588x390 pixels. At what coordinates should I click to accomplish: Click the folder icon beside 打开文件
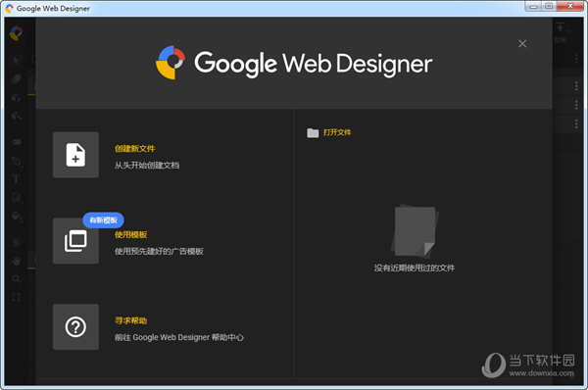point(313,132)
